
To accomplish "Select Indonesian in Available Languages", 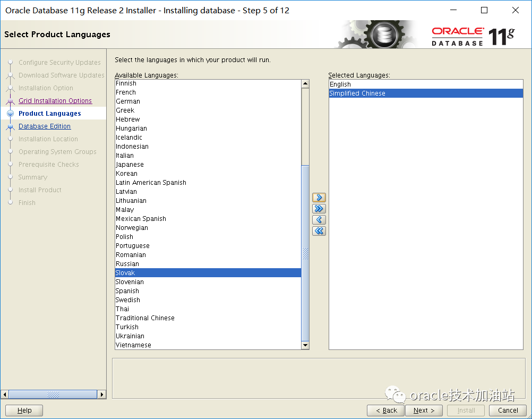I will click(208, 146).
